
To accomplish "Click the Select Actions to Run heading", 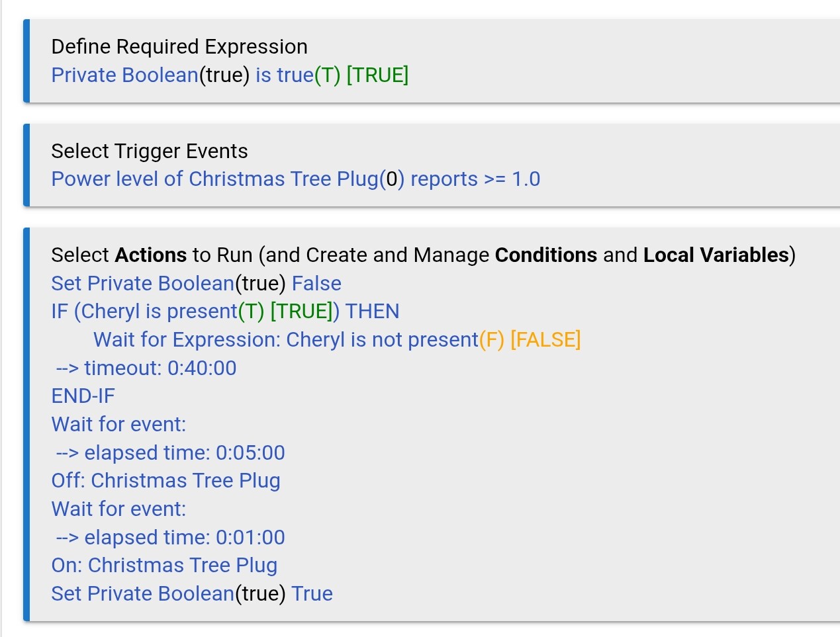I will click(x=422, y=255).
